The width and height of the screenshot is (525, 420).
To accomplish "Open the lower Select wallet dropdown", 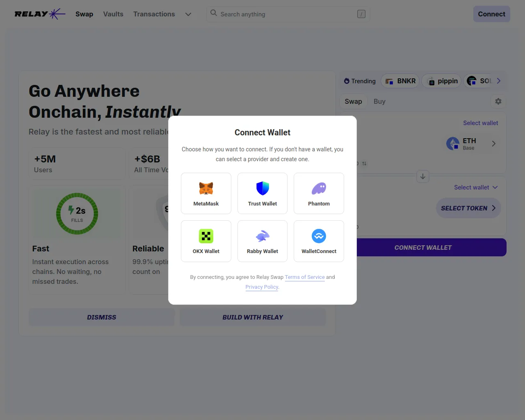I will 476,187.
